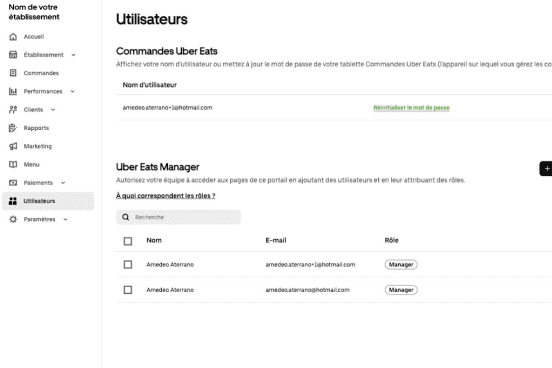Open the Accueil home icon
Viewport: 552px width, 368px height.
click(13, 37)
